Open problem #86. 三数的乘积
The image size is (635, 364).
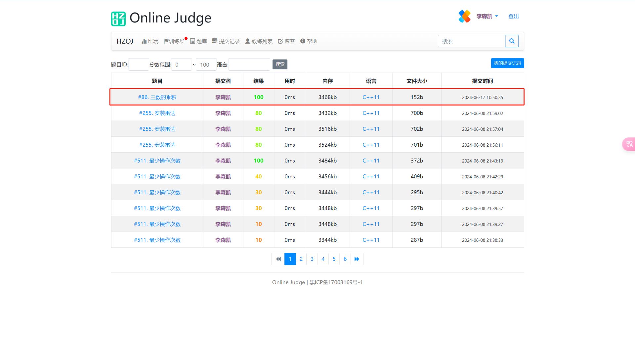point(157,97)
